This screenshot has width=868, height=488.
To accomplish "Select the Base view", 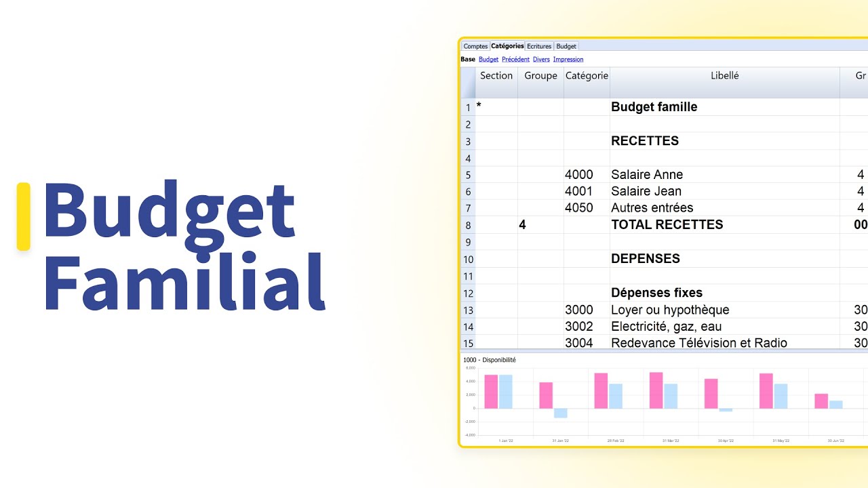I will [468, 60].
